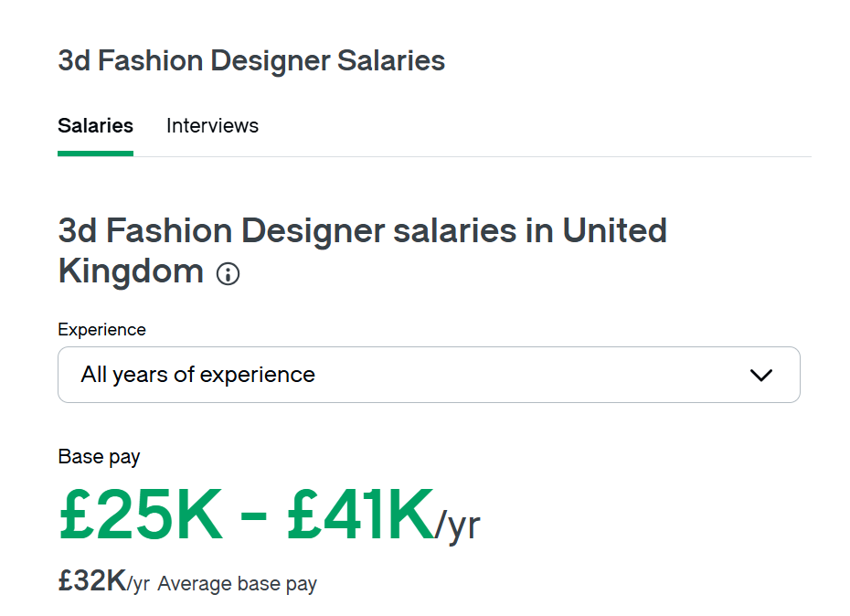
Task: Click the 'Base pay' label
Action: pyautogui.click(x=99, y=456)
